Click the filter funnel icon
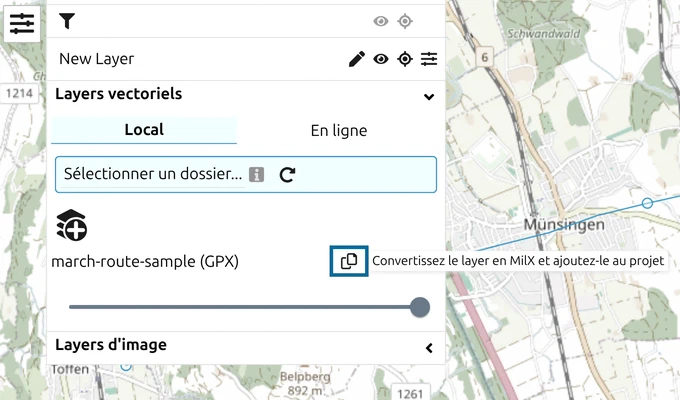680x400 pixels. [x=67, y=21]
